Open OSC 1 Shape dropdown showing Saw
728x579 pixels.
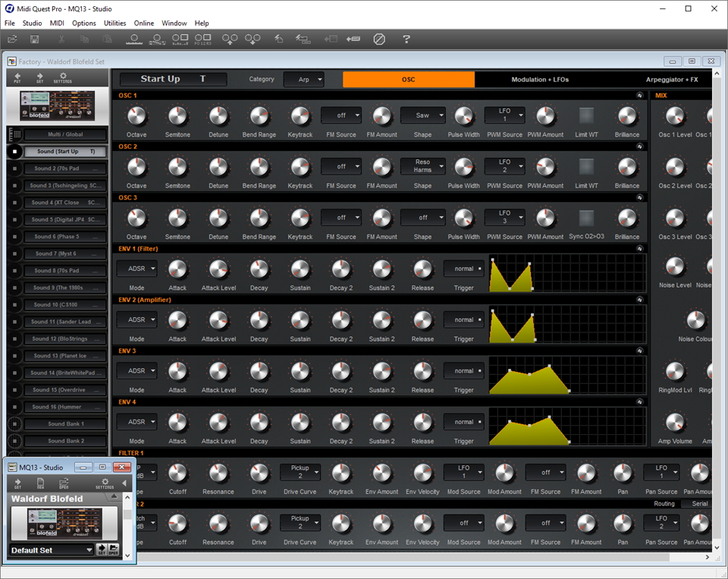(422, 115)
